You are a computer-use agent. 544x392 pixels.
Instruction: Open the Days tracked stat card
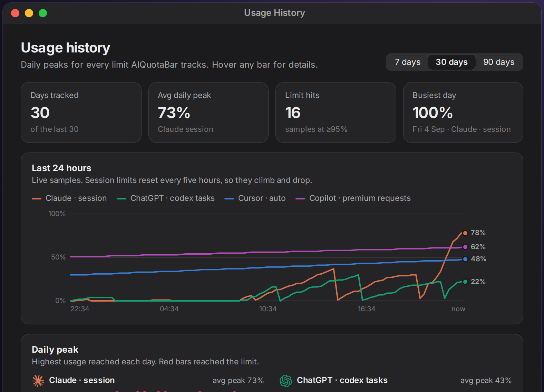click(x=81, y=112)
